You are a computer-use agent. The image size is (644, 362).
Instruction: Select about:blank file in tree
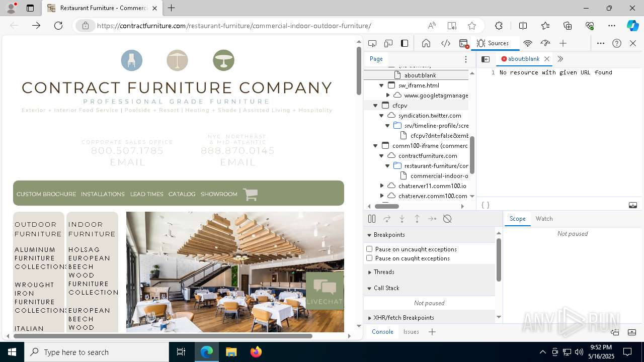420,75
